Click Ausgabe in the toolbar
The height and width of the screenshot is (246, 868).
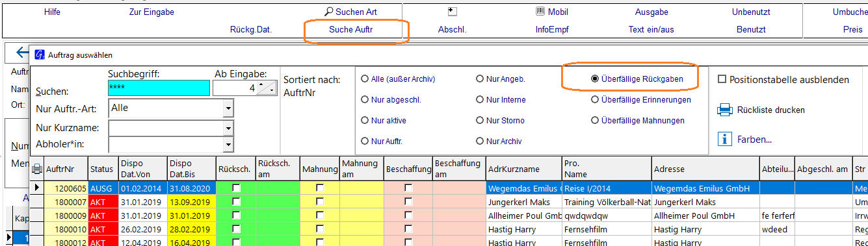pos(651,12)
